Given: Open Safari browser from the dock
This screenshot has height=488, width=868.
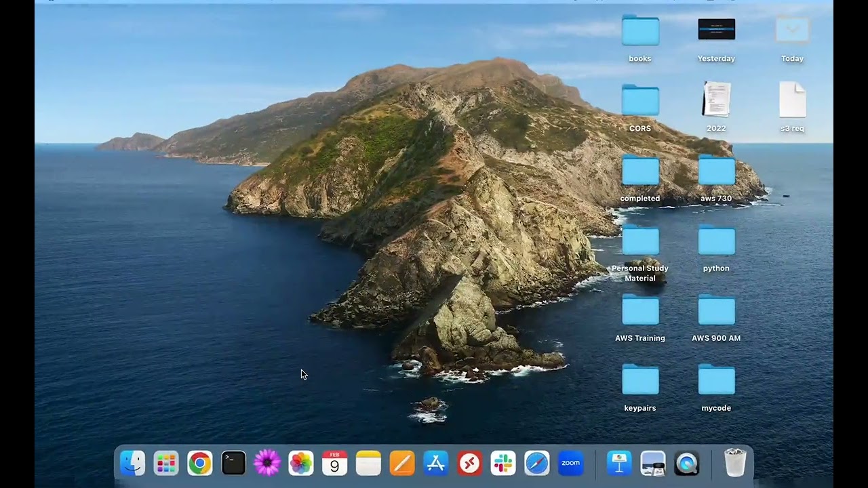Looking at the screenshot, I should click(536, 464).
